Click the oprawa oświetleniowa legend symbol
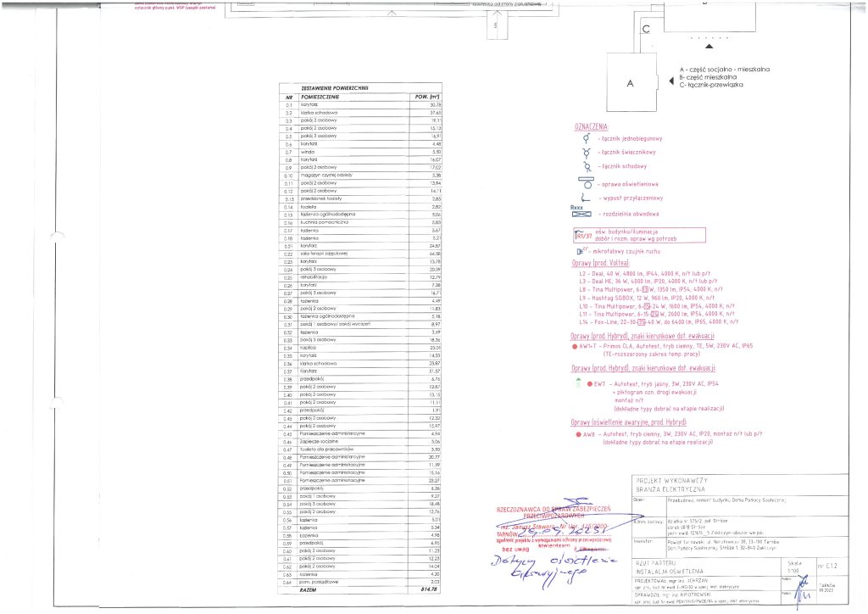This screenshot has height=614, width=868. click(x=586, y=183)
